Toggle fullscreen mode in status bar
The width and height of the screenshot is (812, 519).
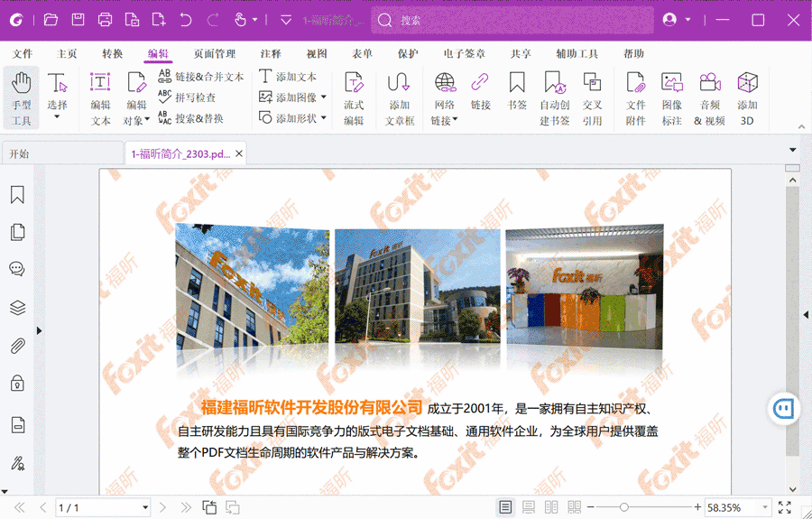pos(785,507)
